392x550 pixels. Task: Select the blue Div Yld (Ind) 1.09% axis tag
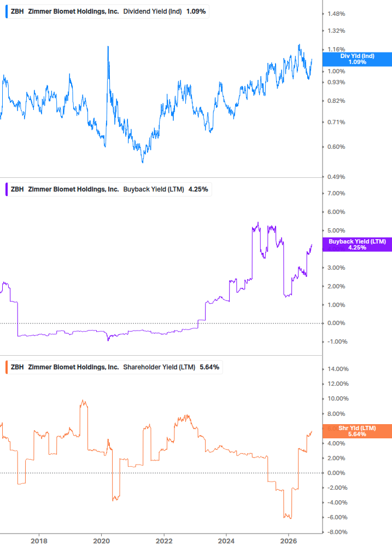[x=357, y=59]
